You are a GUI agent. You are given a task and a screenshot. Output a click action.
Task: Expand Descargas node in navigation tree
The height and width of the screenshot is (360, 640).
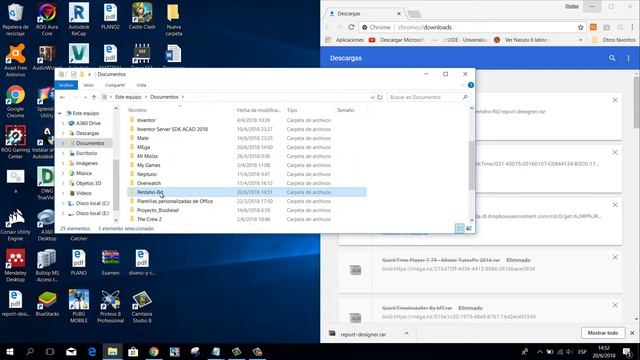click(63, 133)
